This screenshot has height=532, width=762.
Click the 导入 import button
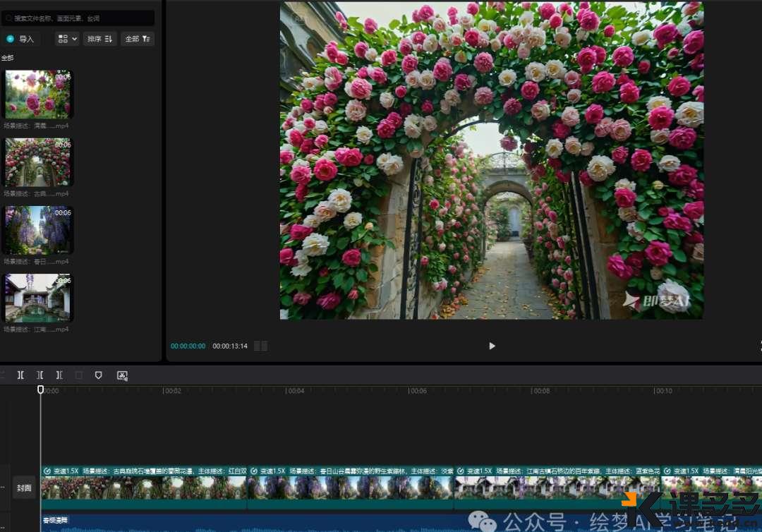point(21,39)
